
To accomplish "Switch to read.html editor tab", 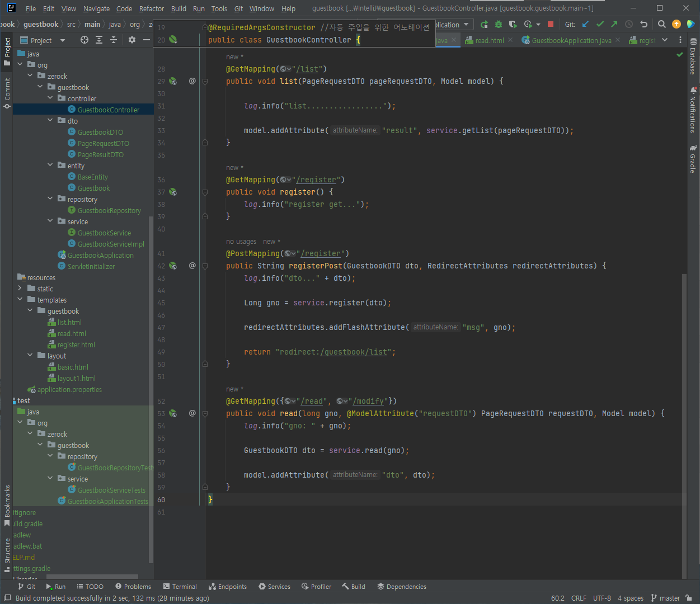I will pyautogui.click(x=488, y=40).
